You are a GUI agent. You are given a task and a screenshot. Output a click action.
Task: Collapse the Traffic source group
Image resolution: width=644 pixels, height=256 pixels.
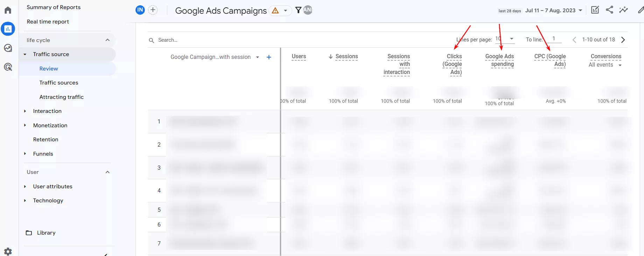(x=25, y=54)
